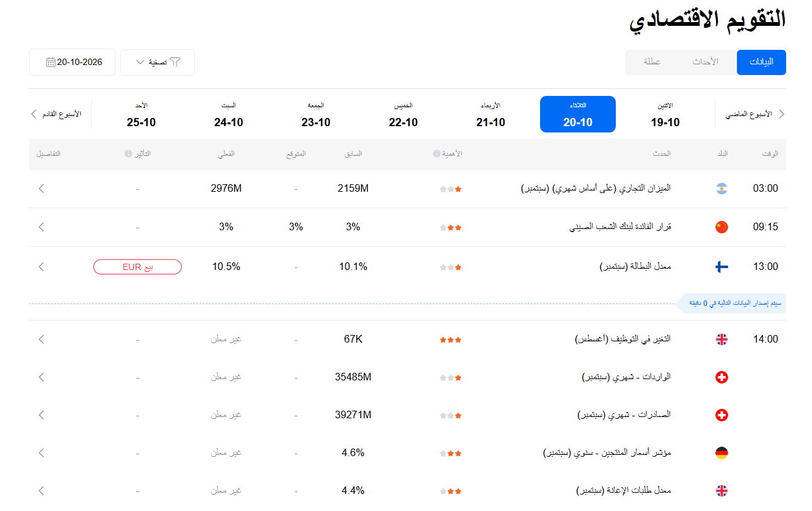Click the info icon next to التأثير header
Viewport: 812px width, 511px height.
128,154
